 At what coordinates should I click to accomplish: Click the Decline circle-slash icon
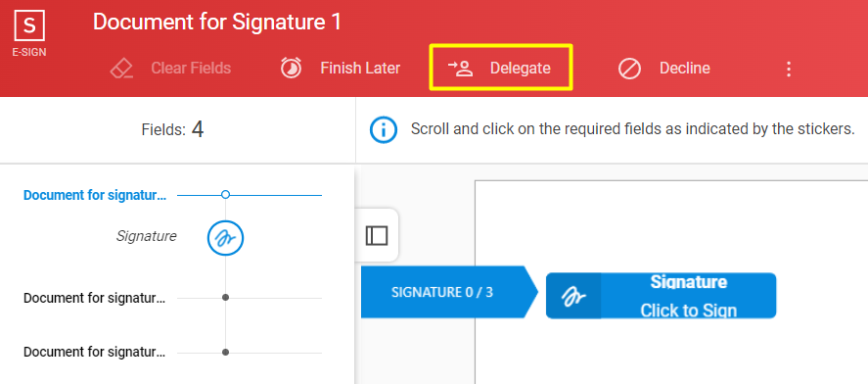pyautogui.click(x=629, y=69)
